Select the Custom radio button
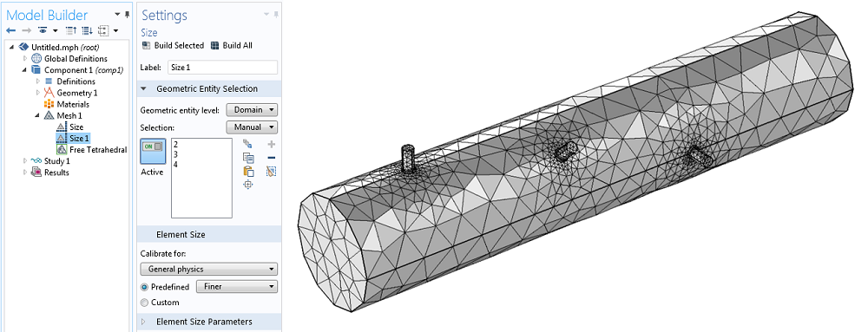This screenshot has height=332, width=868. pos(144,303)
